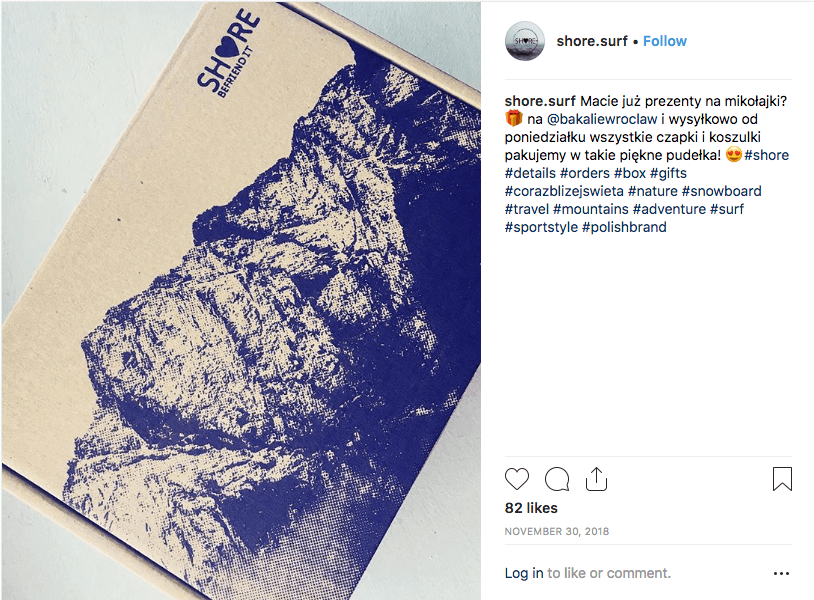Visit the @bakaliewroclaw mention
The width and height of the screenshot is (814, 600).
[x=602, y=119]
